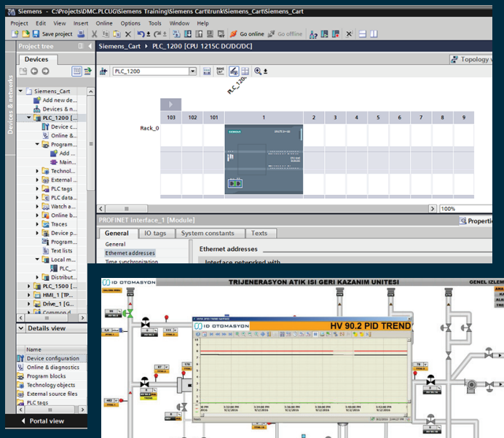
Task: Click the Compile icon in toolbar
Action: click(176, 33)
